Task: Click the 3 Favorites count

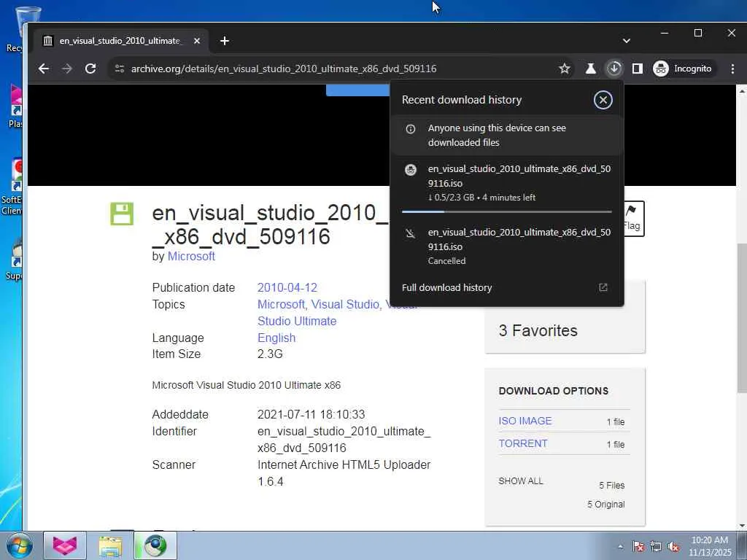Action: (538, 330)
